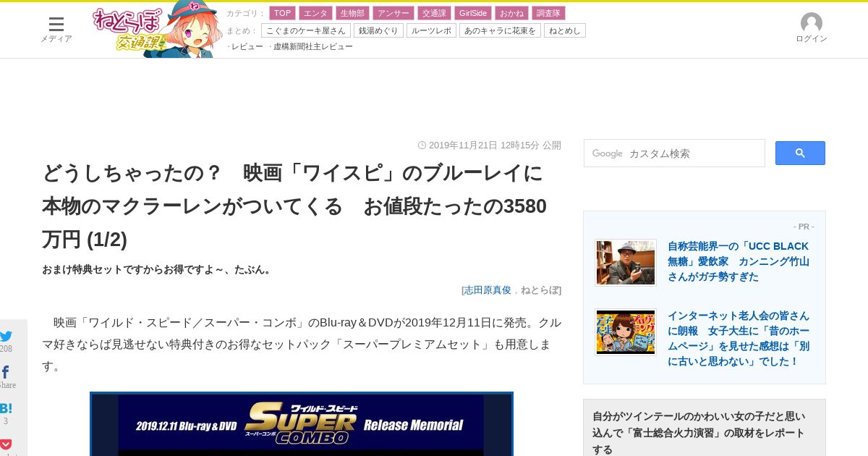This screenshot has height=456, width=868.
Task: Open the ログイン user avatar
Action: coord(811,28)
